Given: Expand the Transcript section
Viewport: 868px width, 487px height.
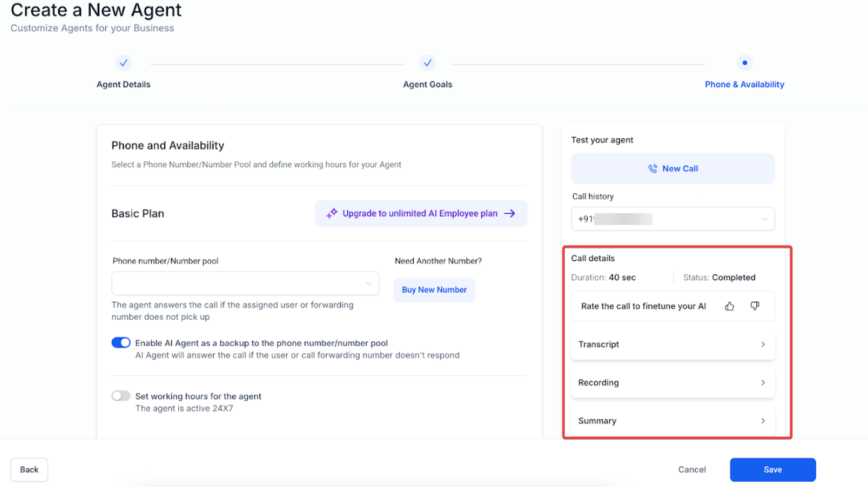Looking at the screenshot, I should 673,344.
